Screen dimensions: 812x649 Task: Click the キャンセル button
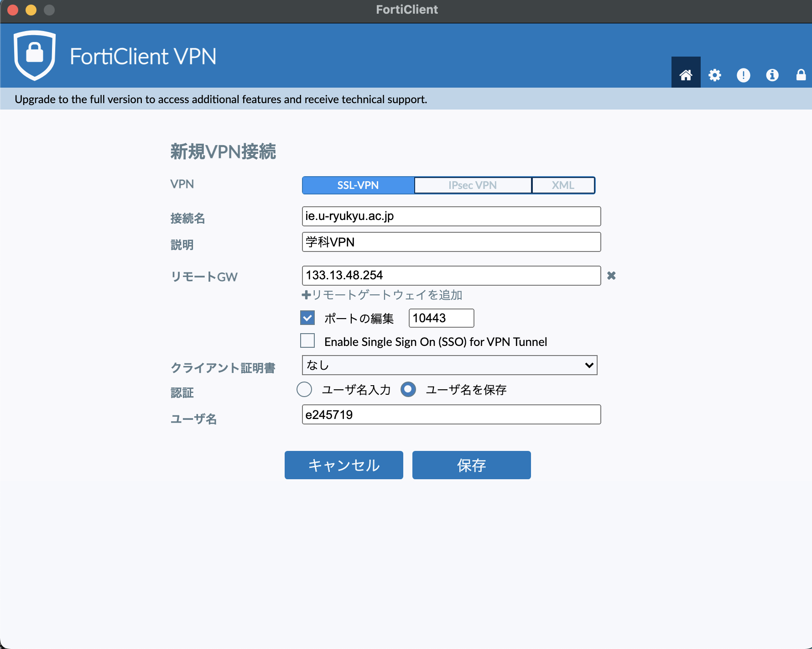point(344,465)
